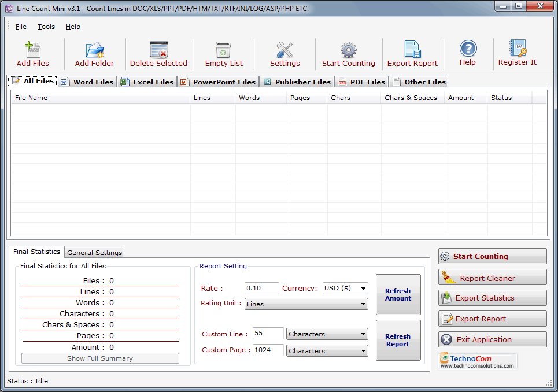
Task: Click the Start Counting gear toolbar icon
Action: tap(348, 50)
